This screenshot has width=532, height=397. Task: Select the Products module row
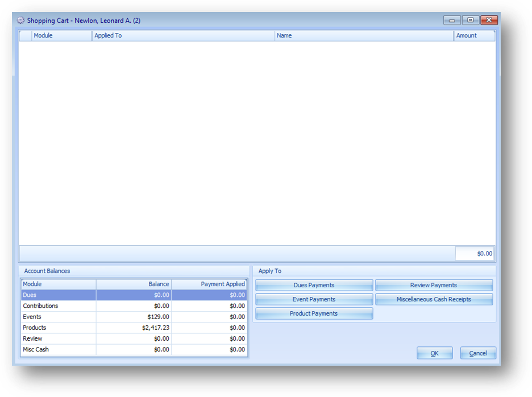[134, 328]
